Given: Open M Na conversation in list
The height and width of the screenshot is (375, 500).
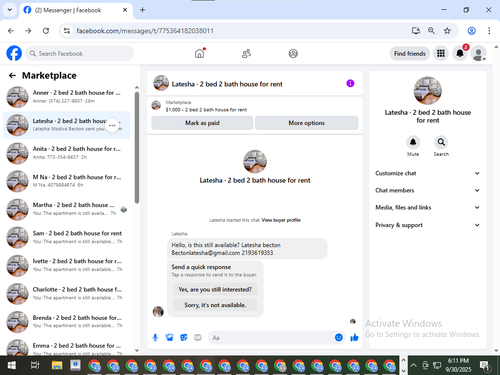Looking at the screenshot, I should [x=67, y=181].
